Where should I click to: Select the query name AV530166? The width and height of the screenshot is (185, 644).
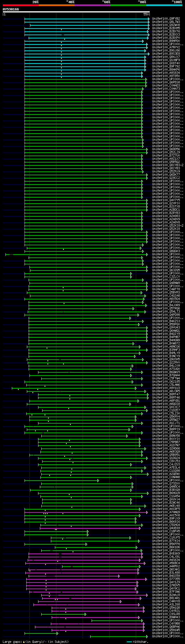(11, 9)
